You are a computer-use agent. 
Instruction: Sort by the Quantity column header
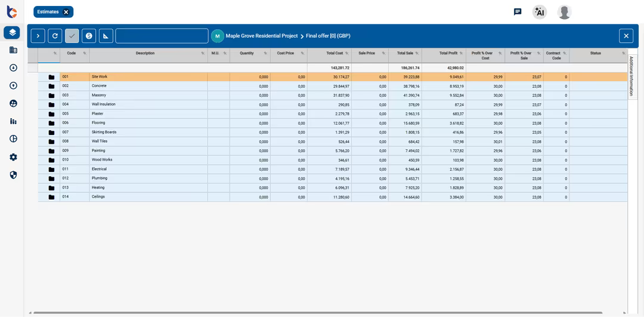click(x=247, y=53)
